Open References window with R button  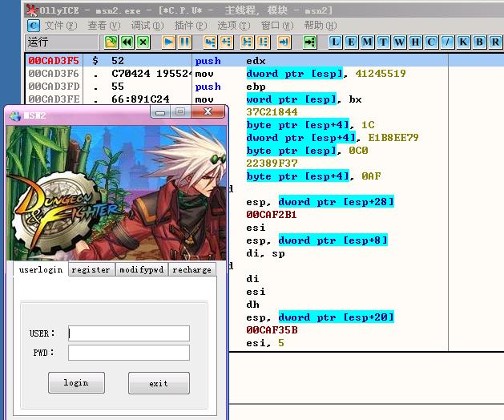(x=495, y=42)
